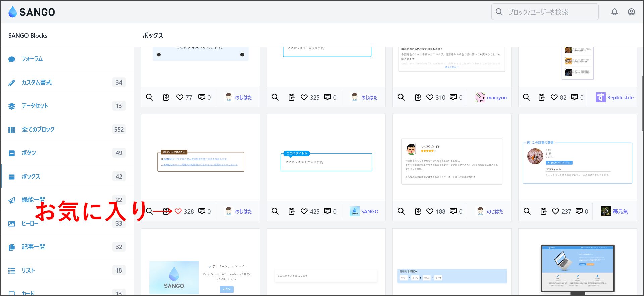This screenshot has height=296, width=644.
Task: Favorite the block with 237 likes
Action: [x=555, y=211]
